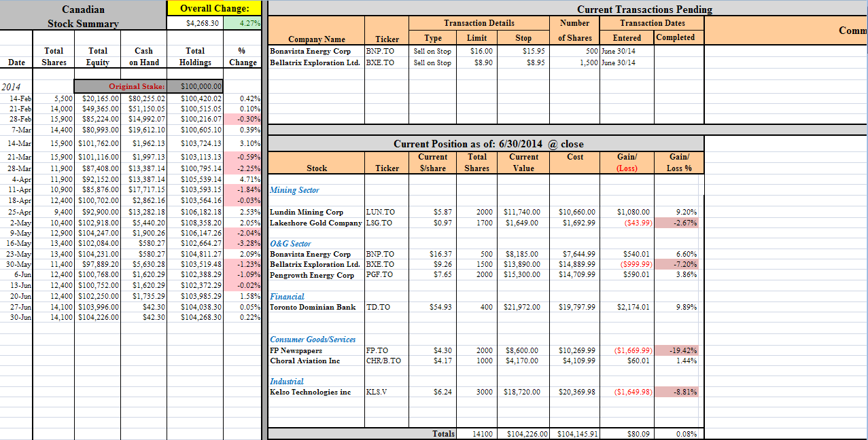Click the LUN.TO ticker cell

click(x=385, y=212)
